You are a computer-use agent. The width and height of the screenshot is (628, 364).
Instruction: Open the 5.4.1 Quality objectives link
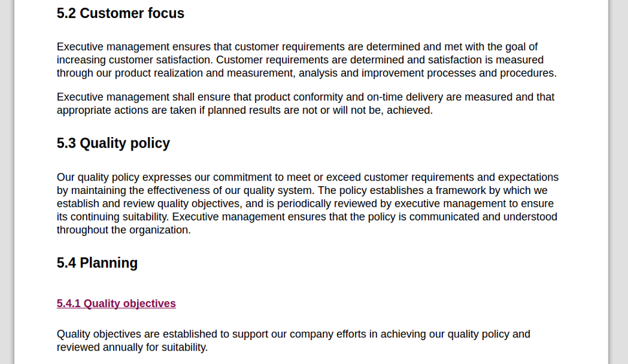pos(116,303)
